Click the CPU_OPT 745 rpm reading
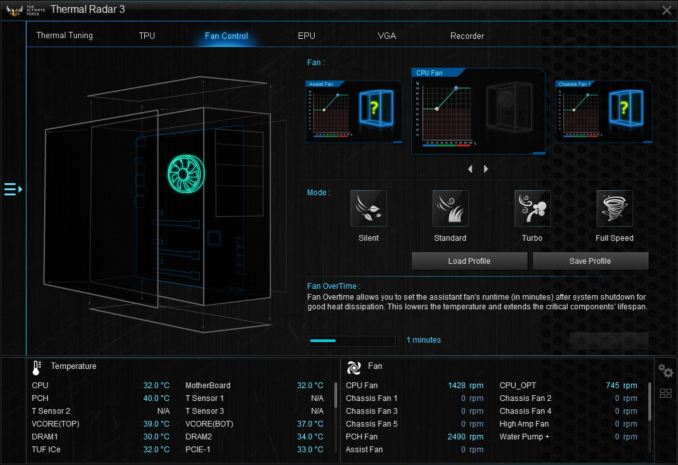 [x=621, y=385]
